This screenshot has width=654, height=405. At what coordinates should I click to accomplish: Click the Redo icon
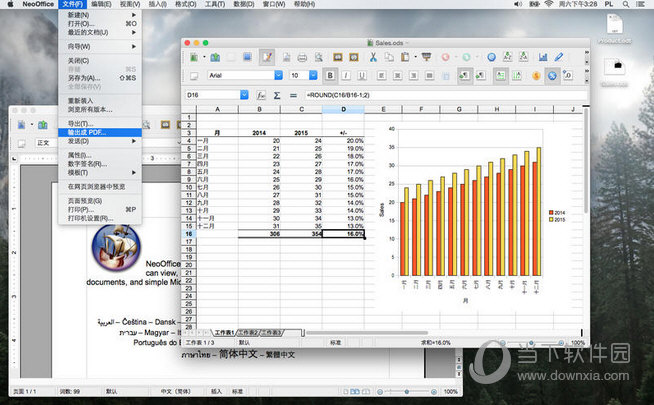point(466,57)
